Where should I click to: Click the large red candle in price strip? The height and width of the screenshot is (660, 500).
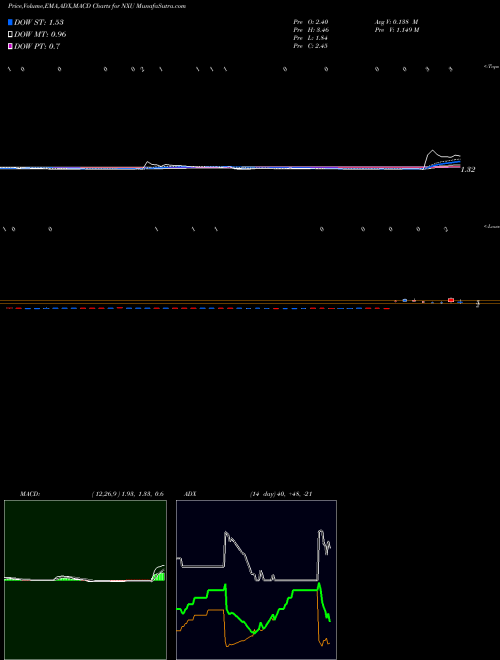coord(451,300)
